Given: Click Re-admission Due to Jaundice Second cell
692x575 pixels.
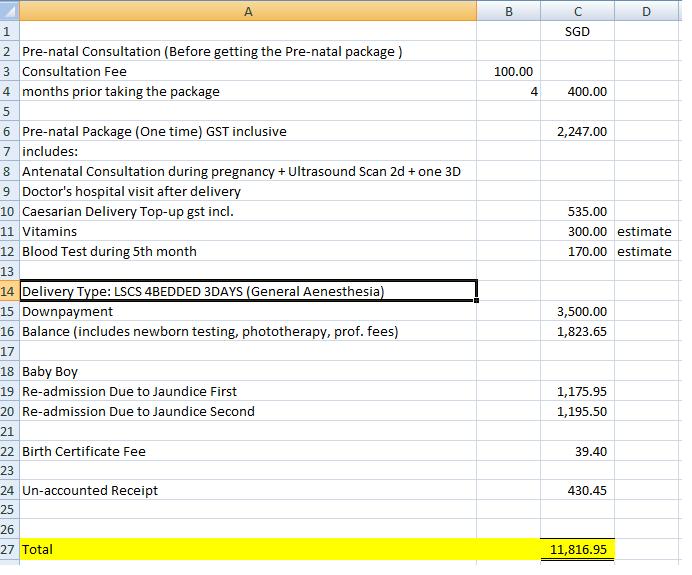Looking at the screenshot, I should click(248, 411).
